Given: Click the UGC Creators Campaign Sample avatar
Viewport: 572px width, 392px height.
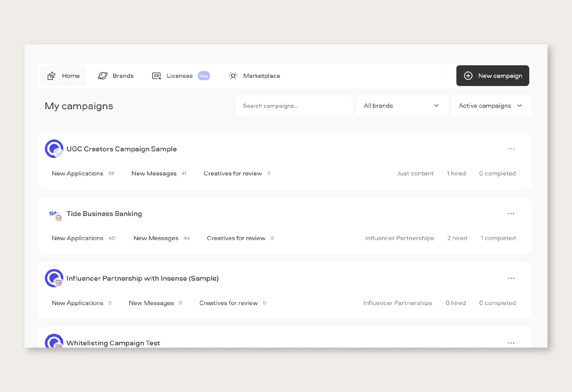Looking at the screenshot, I should pyautogui.click(x=54, y=149).
